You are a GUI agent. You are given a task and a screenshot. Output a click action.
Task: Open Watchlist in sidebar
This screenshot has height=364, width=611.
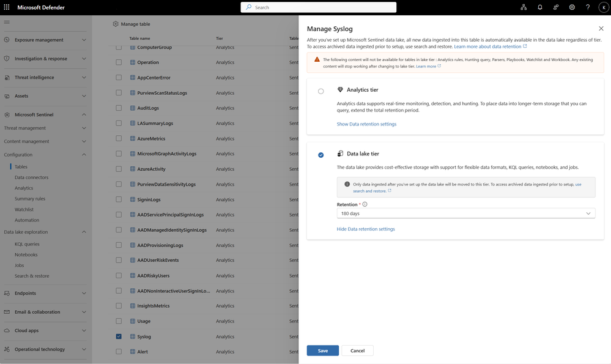coord(24,209)
